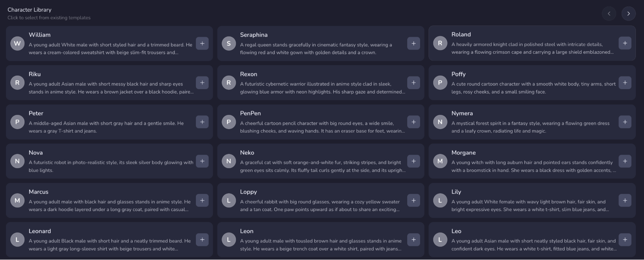Add Marcus with its plus button
This screenshot has height=260, width=644.
pos(202,200)
